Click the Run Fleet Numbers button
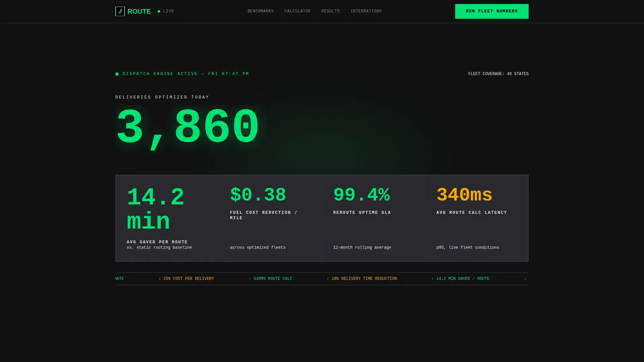The width and height of the screenshot is (644, 362). (x=492, y=11)
